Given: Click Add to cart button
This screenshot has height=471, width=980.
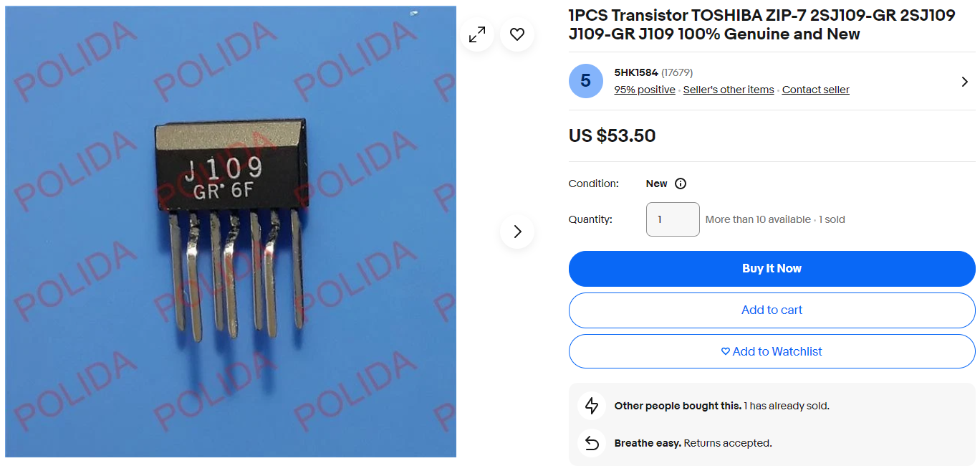Looking at the screenshot, I should (772, 310).
